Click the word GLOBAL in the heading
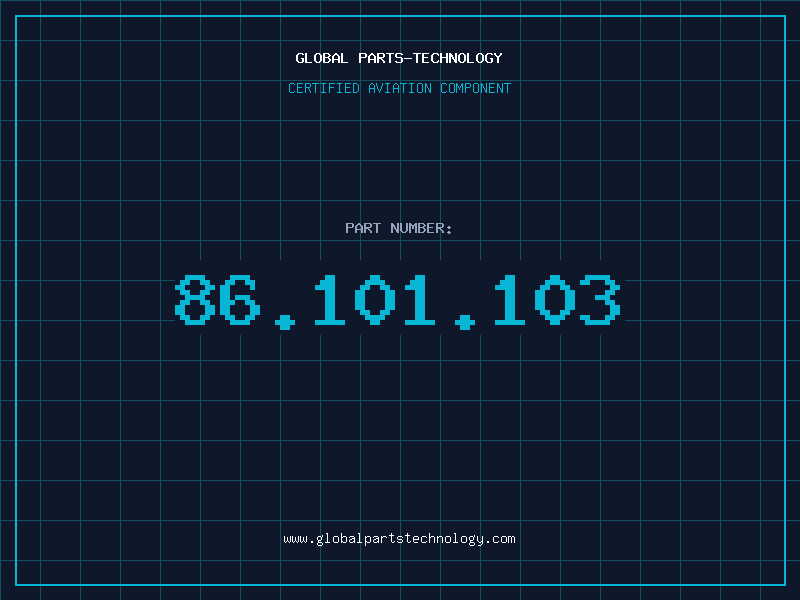 [x=322, y=58]
